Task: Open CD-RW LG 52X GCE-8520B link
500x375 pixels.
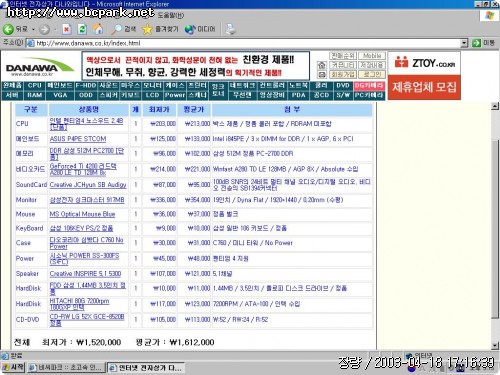Action: coord(87,320)
